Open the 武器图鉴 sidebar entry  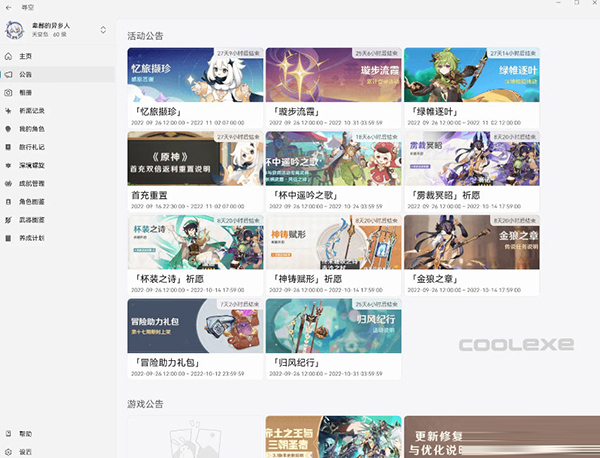pyautogui.click(x=57, y=220)
